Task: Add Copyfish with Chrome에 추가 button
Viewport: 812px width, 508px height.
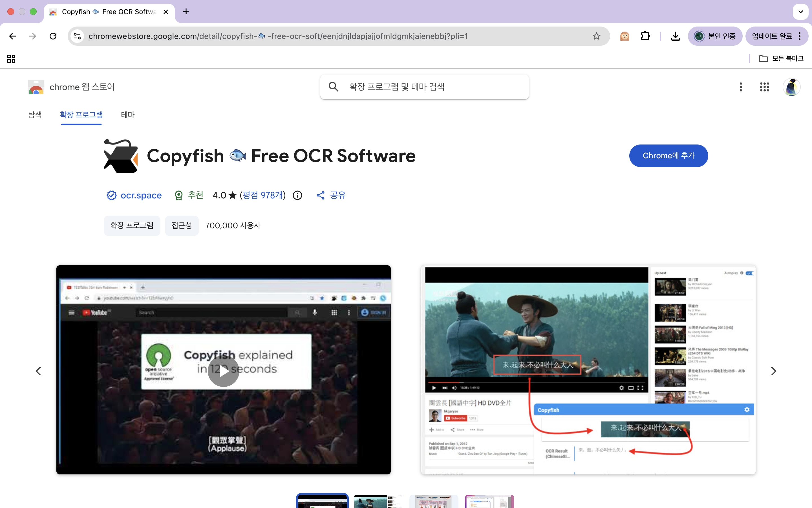Action: coord(668,156)
